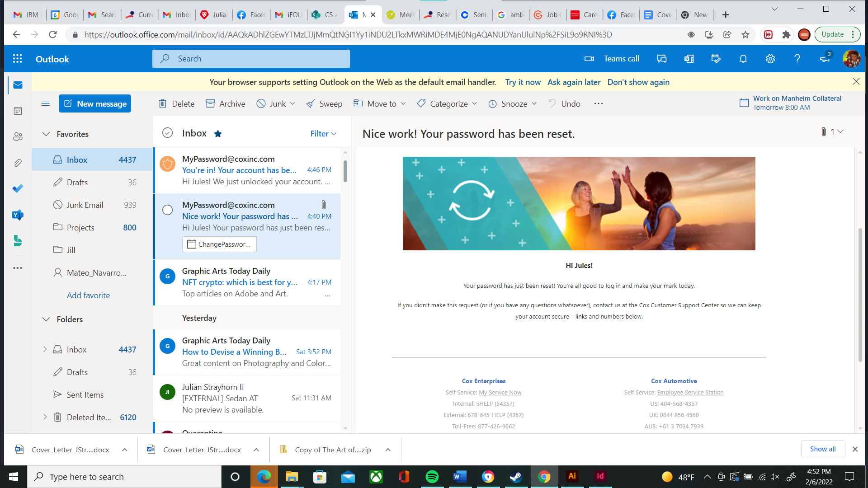Open Settings gear in Outlook header

point(770,59)
